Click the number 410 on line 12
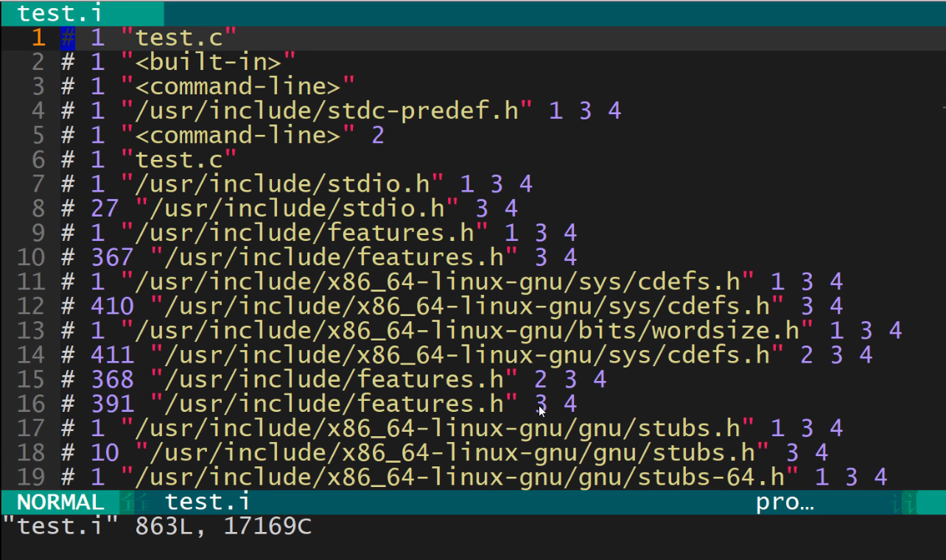Image resolution: width=946 pixels, height=560 pixels. 112,305
